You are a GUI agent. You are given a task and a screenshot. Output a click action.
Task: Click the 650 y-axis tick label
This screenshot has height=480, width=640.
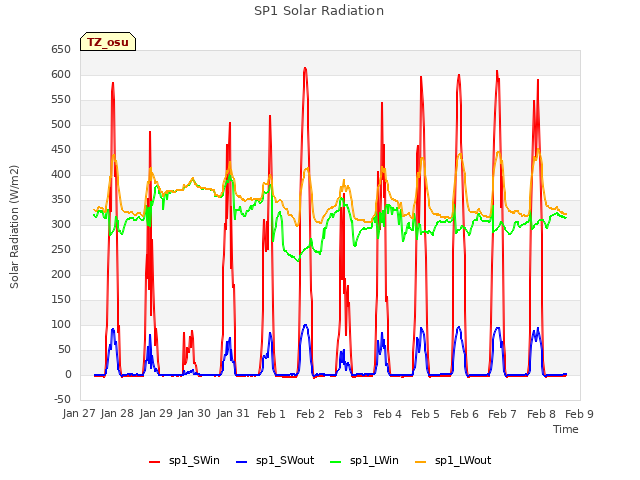pos(61,49)
